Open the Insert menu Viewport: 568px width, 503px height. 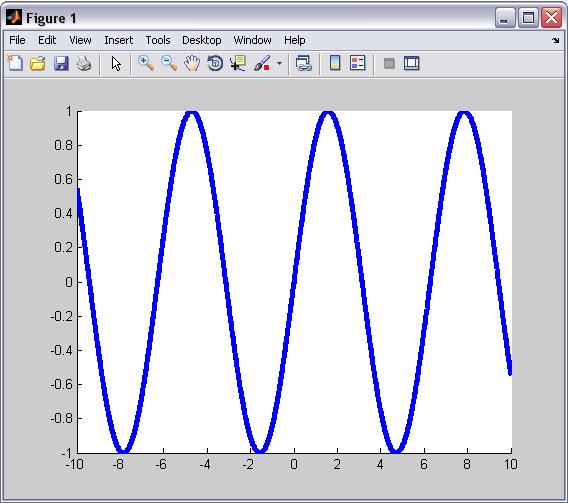coord(118,40)
